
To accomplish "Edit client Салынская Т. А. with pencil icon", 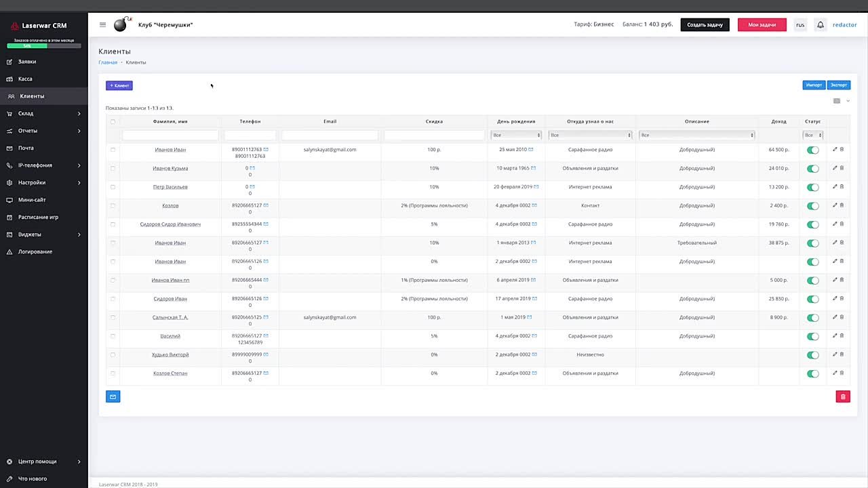I will (x=835, y=317).
